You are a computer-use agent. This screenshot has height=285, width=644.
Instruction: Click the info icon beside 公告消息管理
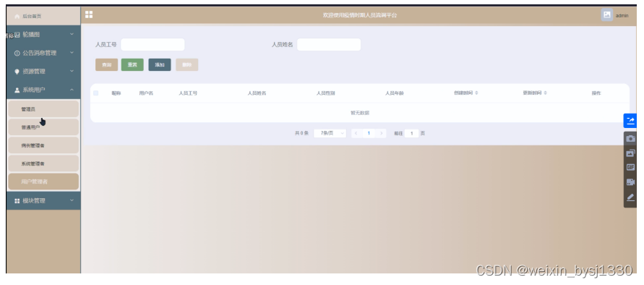coord(17,53)
